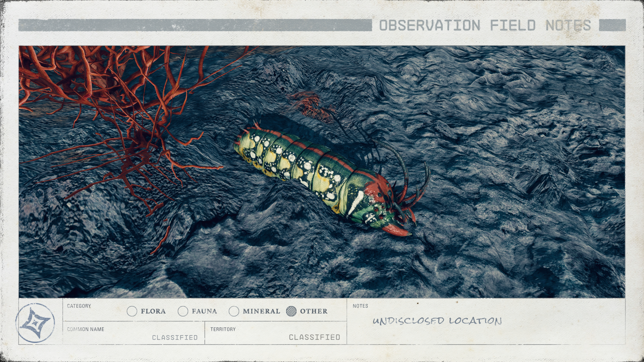644x362 pixels.
Task: Click the 'Undisclosed Location' handwritten note
Action: pos(437,321)
